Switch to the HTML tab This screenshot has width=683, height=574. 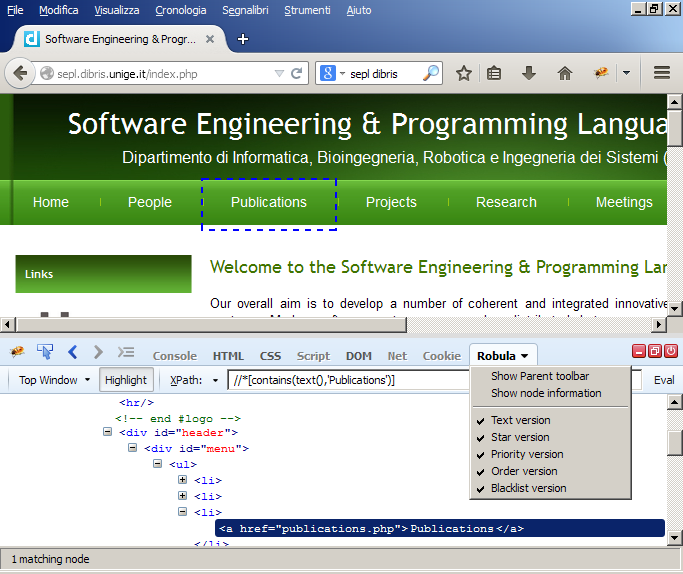(228, 356)
